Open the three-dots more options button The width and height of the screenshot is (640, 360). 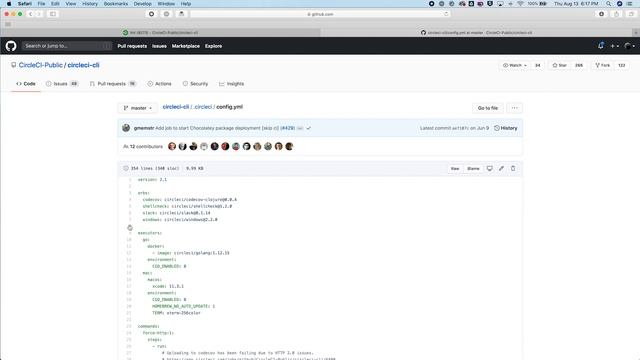(515, 108)
